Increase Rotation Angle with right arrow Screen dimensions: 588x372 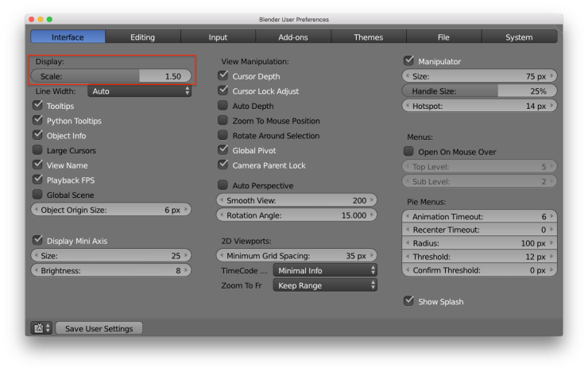click(x=372, y=215)
